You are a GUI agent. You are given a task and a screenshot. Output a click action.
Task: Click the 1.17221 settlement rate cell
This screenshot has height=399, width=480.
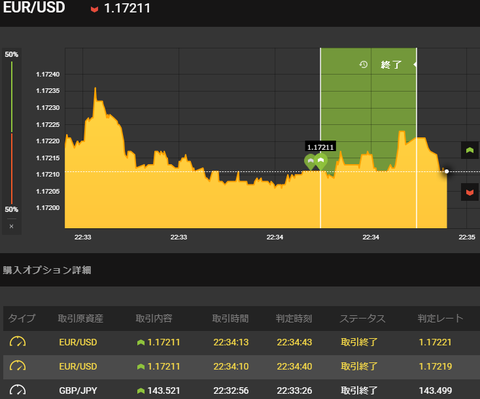(435, 342)
